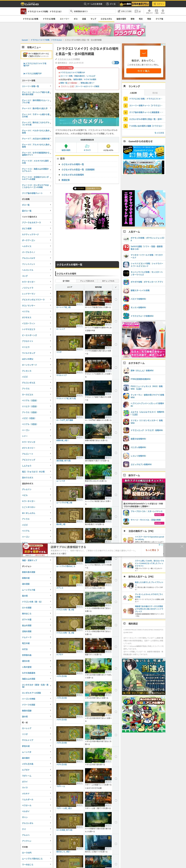Screen dimensions: 186x868
Task: Open the Game8 logo home link
Action: pyautogui.click(x=29, y=4)
